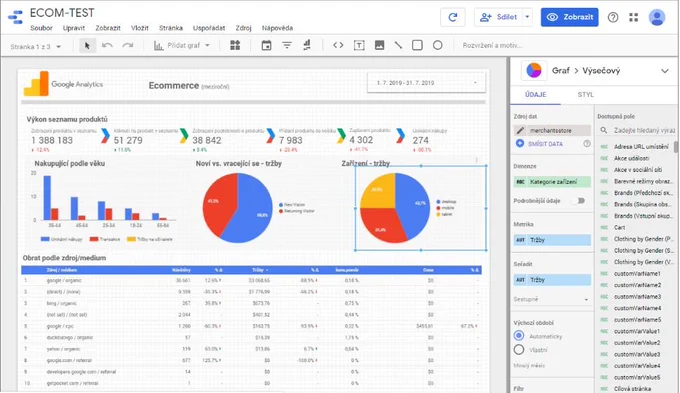Click the blend data plus icon
The height and width of the screenshot is (393, 680).
[520, 143]
